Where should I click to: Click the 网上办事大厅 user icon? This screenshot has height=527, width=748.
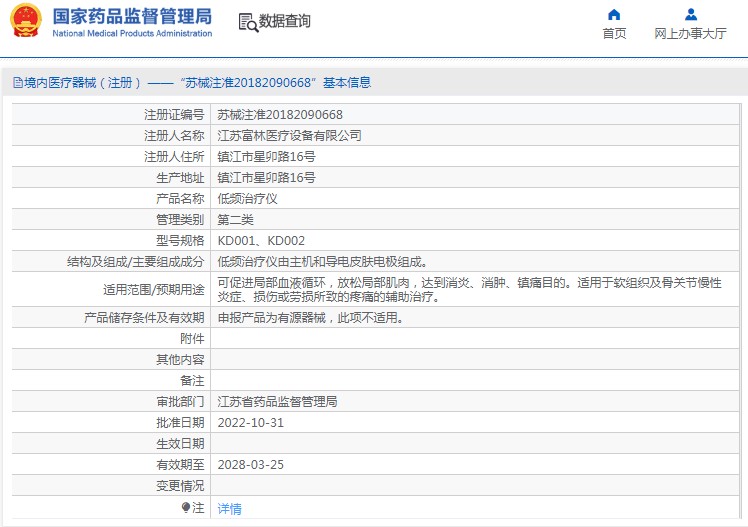(x=690, y=15)
